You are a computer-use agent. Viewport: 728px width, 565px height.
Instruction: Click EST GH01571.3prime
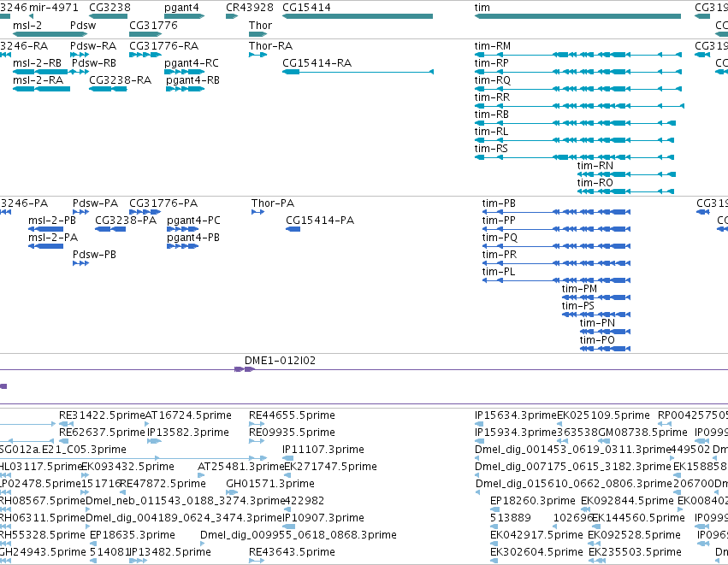232,492
